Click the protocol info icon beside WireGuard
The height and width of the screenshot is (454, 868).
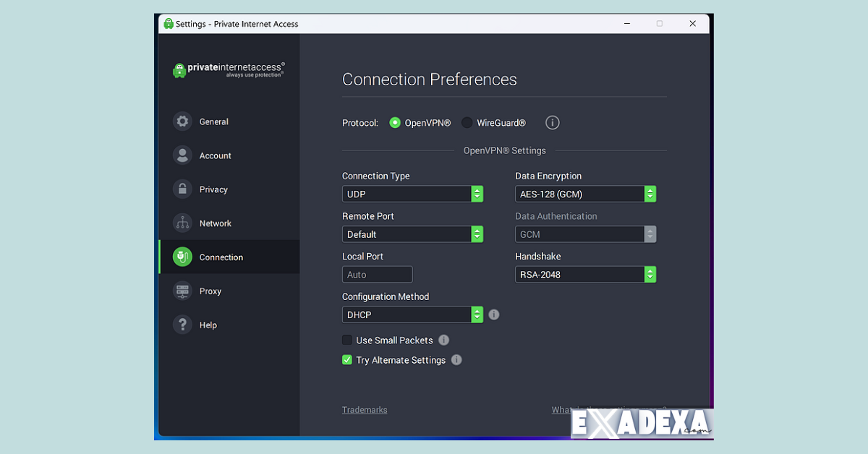[x=552, y=122]
